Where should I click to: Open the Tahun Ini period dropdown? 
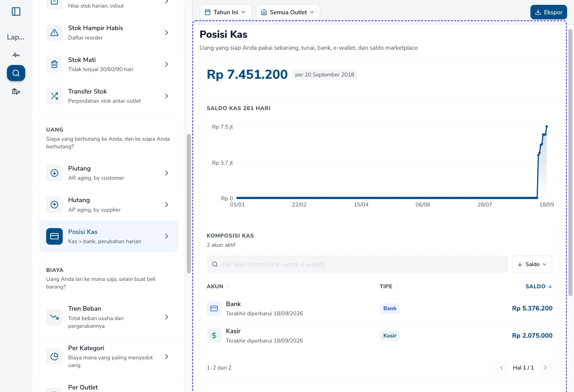[x=225, y=12]
